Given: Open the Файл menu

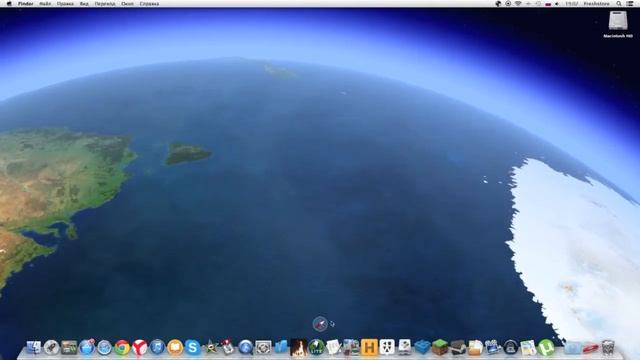Looking at the screenshot, I should point(45,4).
